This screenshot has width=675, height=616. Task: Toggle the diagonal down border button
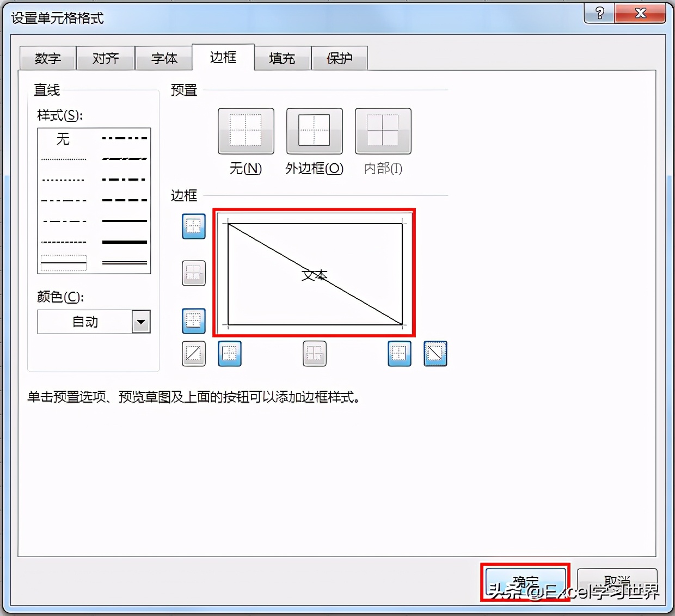pos(435,354)
